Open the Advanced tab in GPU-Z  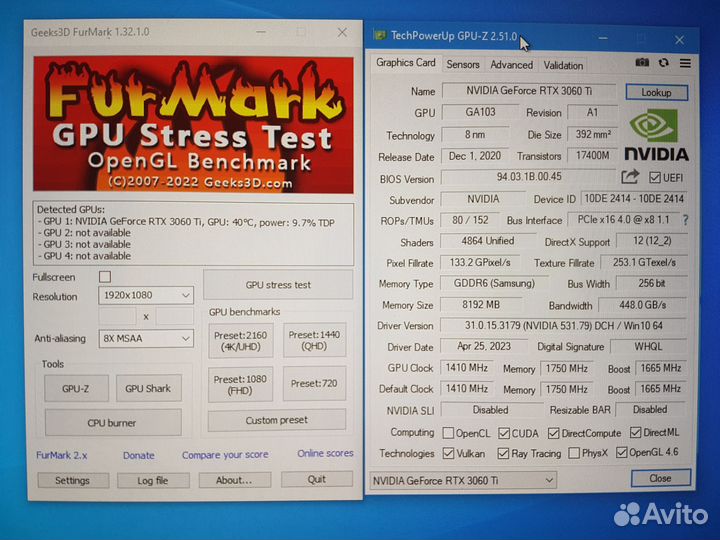tap(511, 65)
